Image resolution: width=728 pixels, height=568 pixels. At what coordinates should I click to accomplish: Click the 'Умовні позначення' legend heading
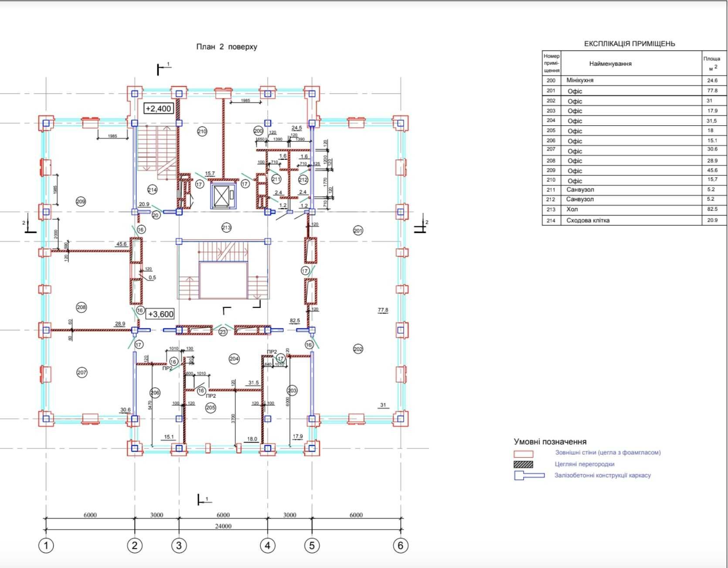pyautogui.click(x=550, y=441)
